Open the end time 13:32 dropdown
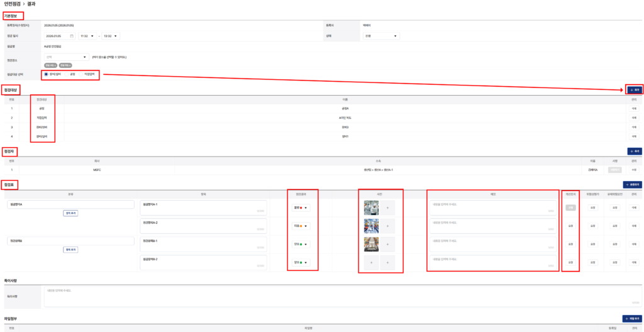This screenshot has height=332, width=644. [x=111, y=36]
